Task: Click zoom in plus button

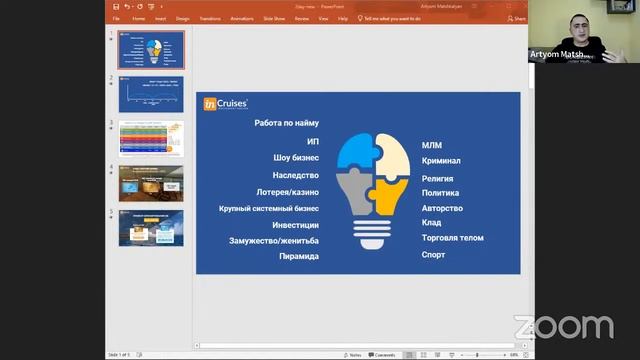Action: (x=505, y=355)
